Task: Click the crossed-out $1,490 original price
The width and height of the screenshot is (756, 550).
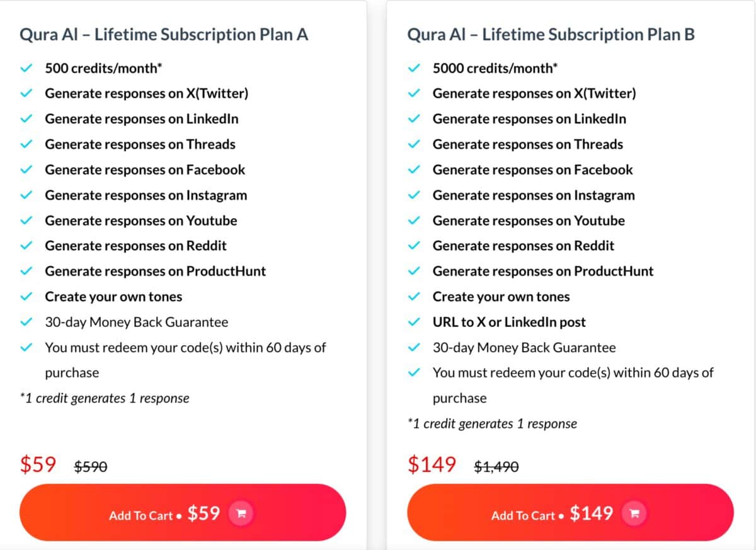Action: point(496,466)
